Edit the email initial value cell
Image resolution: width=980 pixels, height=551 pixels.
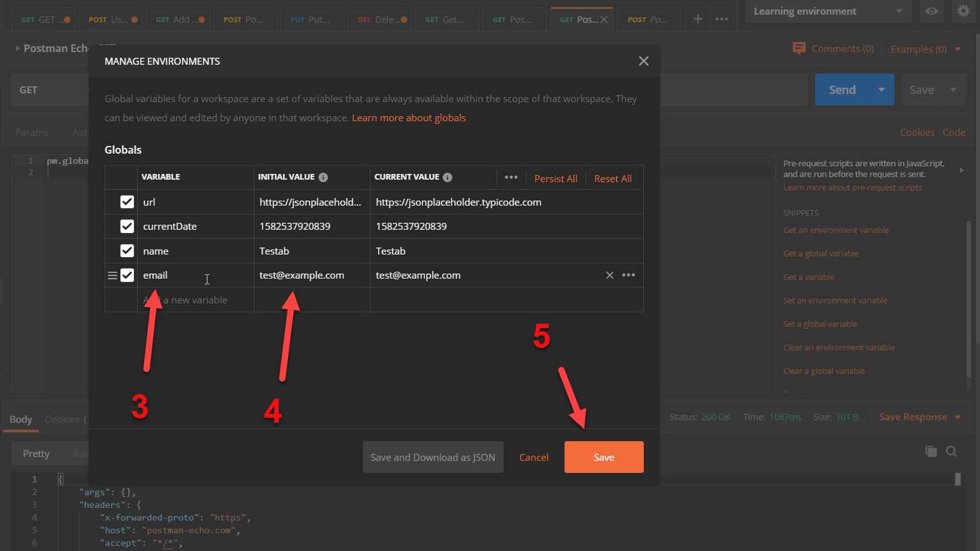pyautogui.click(x=312, y=275)
